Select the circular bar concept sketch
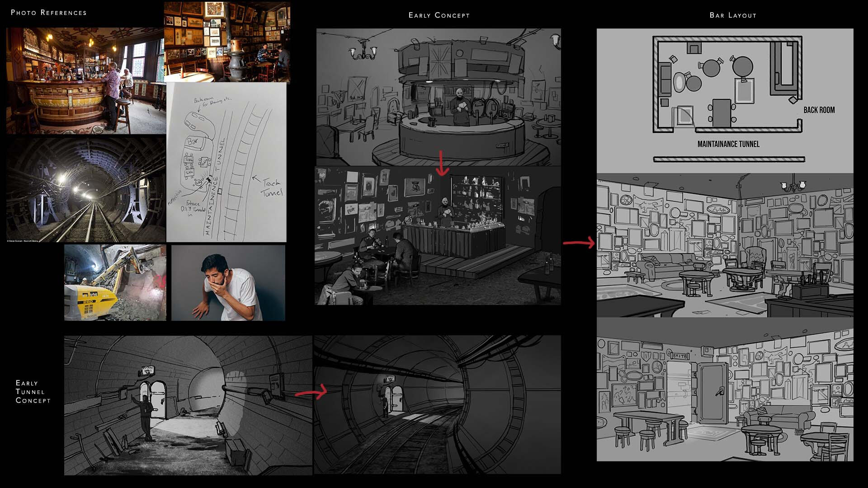868x488 pixels. click(439, 97)
